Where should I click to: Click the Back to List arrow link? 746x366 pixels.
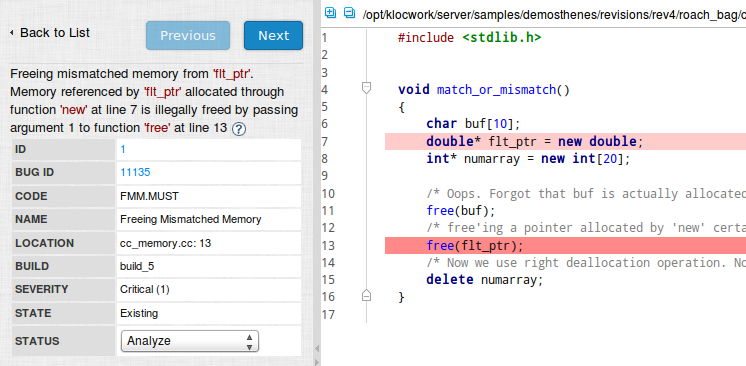(x=49, y=33)
